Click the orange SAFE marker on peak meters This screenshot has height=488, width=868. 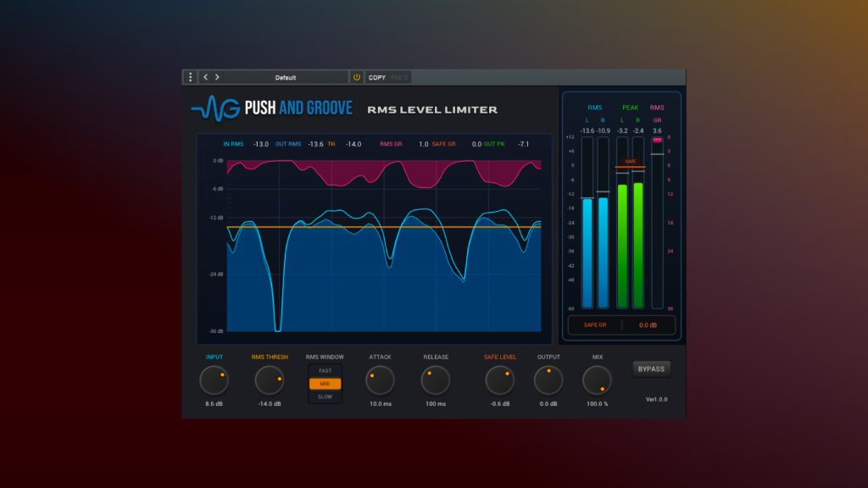pos(631,164)
